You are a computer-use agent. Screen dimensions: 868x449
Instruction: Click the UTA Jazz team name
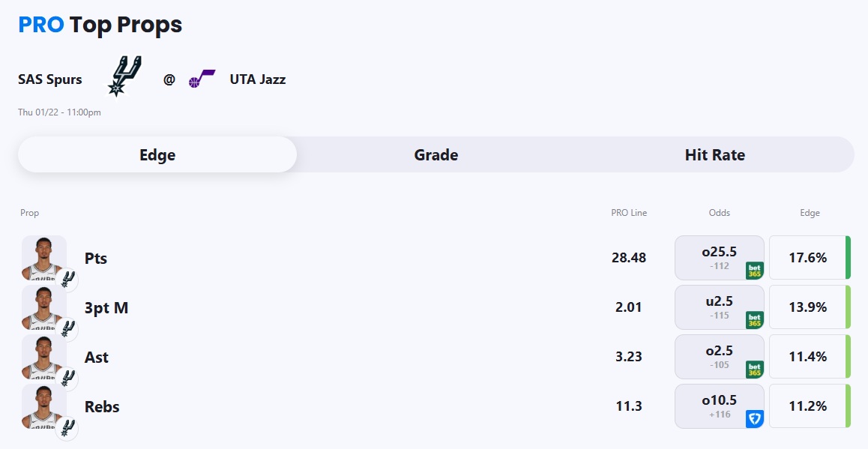pos(257,79)
